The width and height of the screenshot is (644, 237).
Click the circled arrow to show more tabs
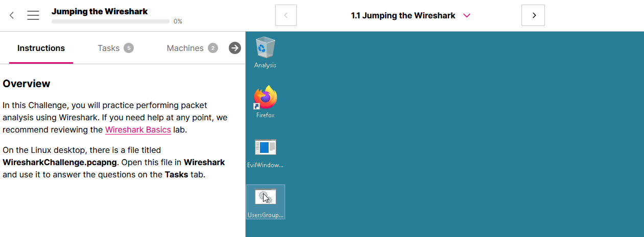point(235,48)
